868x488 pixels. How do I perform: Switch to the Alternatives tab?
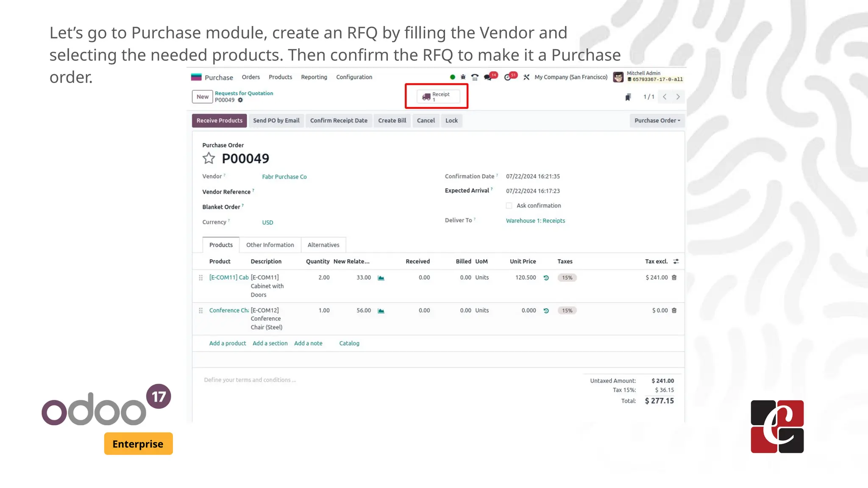point(323,245)
